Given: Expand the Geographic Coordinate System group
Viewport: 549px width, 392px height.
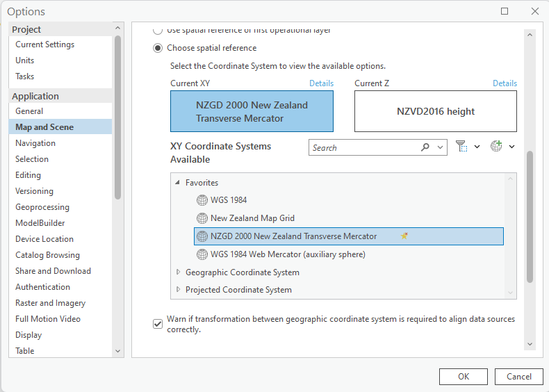Looking at the screenshot, I should click(179, 272).
